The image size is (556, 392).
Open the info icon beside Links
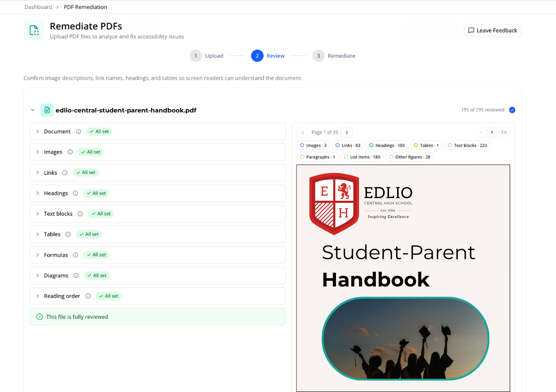click(x=65, y=173)
